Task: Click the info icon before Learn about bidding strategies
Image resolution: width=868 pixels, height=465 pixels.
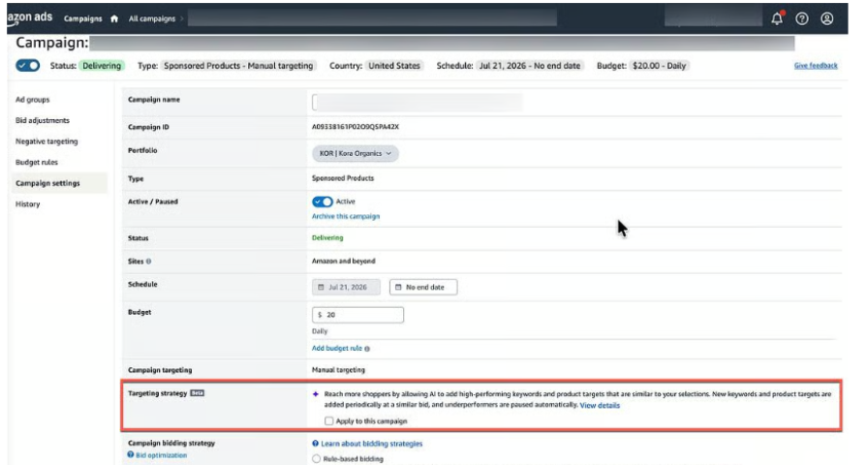Action: click(315, 444)
